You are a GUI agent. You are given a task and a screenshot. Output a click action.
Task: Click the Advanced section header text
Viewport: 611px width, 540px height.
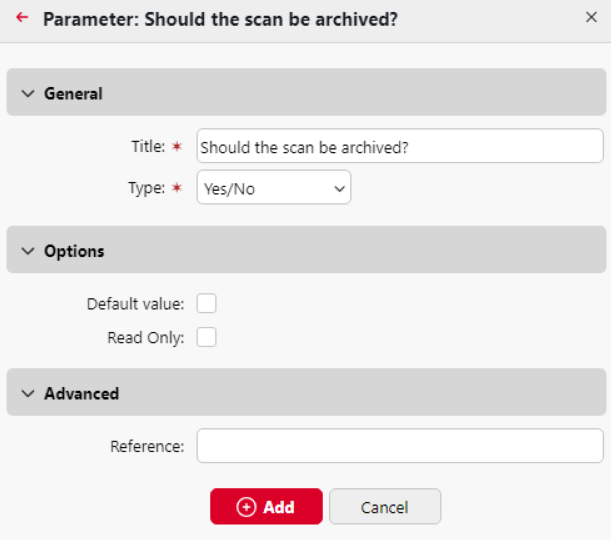click(81, 393)
